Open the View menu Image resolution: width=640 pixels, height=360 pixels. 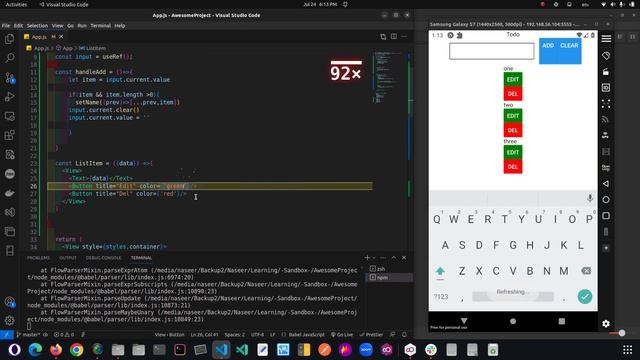point(57,25)
